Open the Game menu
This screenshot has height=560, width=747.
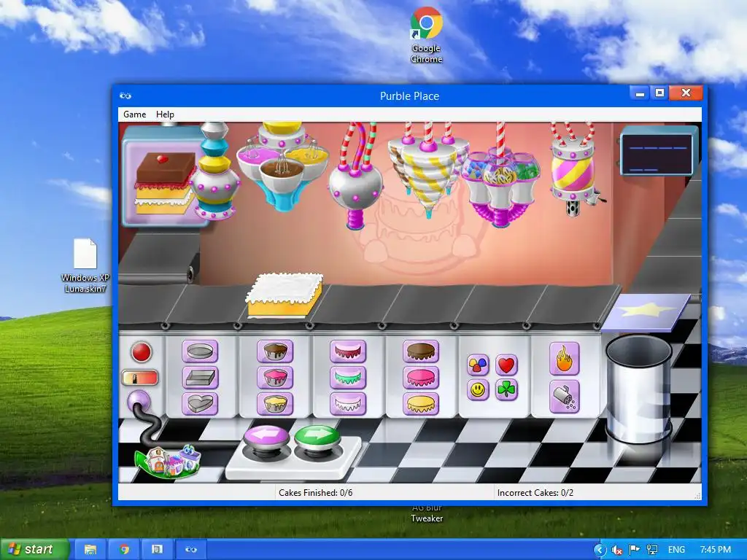click(134, 114)
